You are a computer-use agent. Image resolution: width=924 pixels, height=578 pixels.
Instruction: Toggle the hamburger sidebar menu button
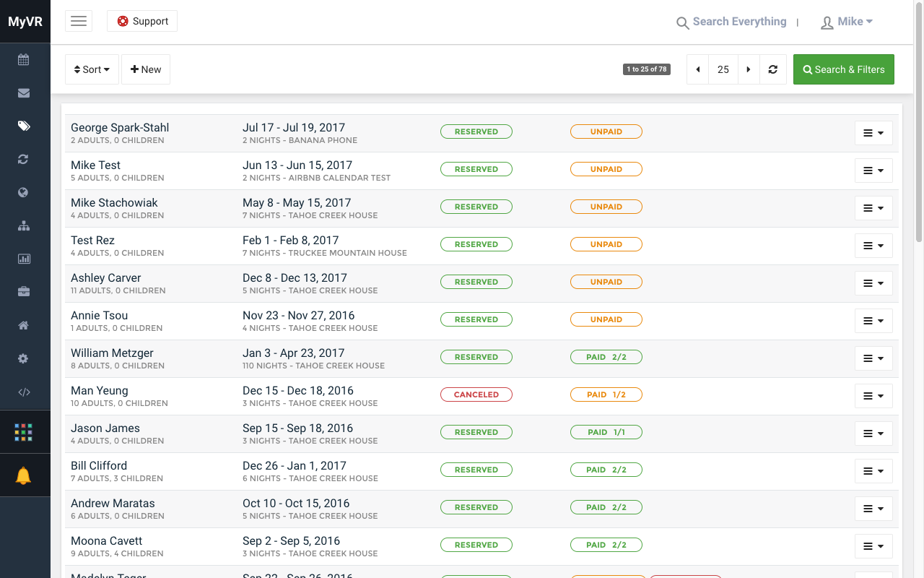79,21
